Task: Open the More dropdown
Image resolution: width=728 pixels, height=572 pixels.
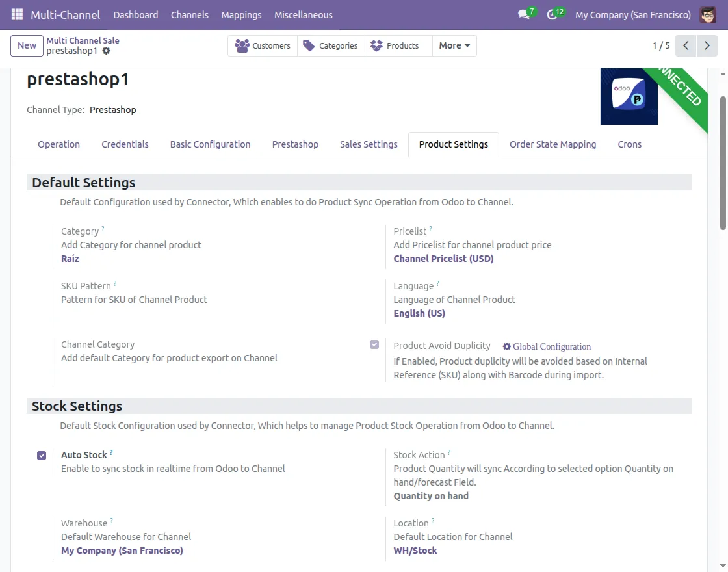Action: click(454, 45)
